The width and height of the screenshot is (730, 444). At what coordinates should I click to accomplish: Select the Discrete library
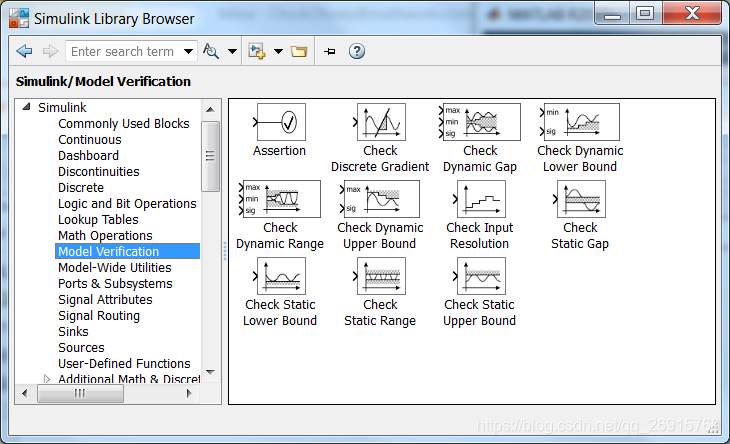click(x=81, y=188)
